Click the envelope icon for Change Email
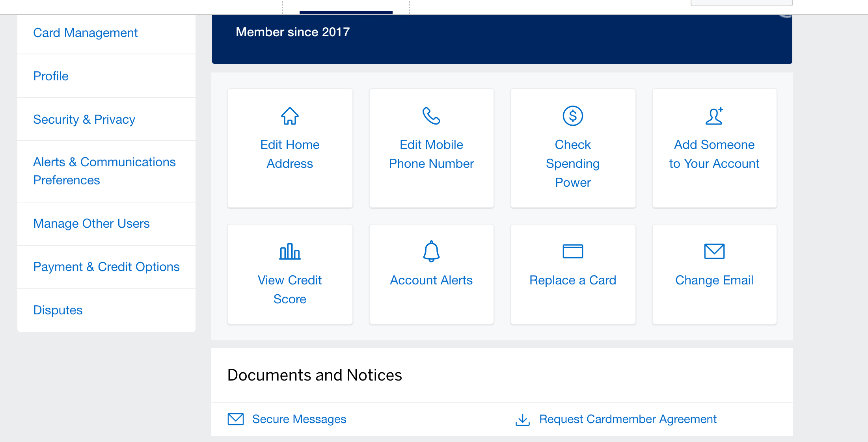This screenshot has height=442, width=868. (x=714, y=251)
